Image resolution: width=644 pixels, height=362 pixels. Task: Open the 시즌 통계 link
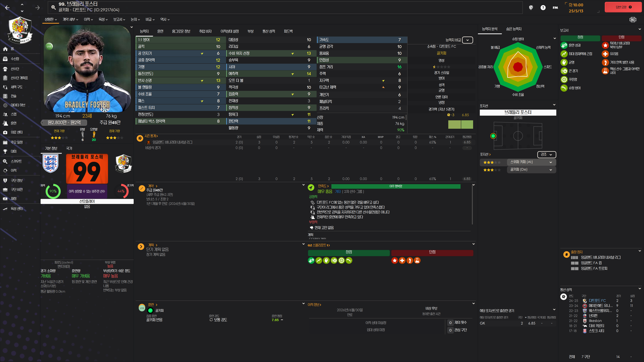pos(151,136)
